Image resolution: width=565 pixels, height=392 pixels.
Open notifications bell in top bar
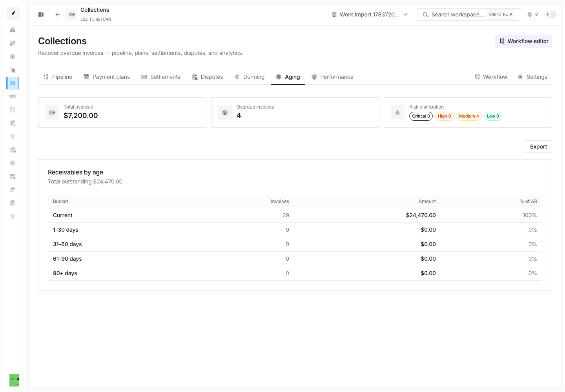click(x=530, y=15)
